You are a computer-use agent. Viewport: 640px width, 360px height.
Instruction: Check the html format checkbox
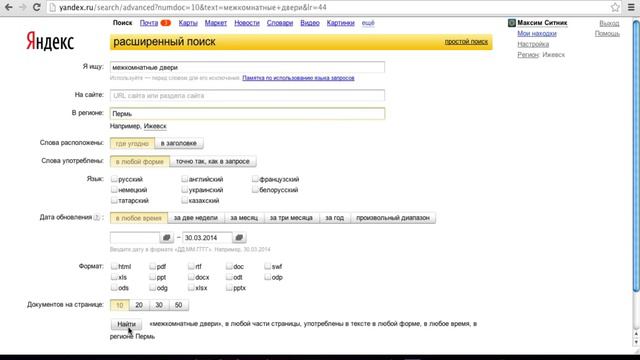pos(114,266)
